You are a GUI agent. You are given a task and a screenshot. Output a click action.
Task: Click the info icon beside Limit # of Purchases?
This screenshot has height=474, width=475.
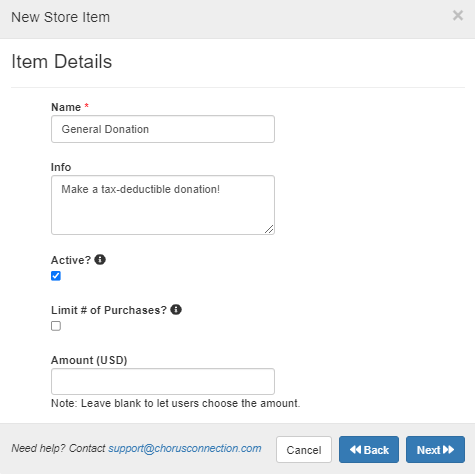click(176, 309)
